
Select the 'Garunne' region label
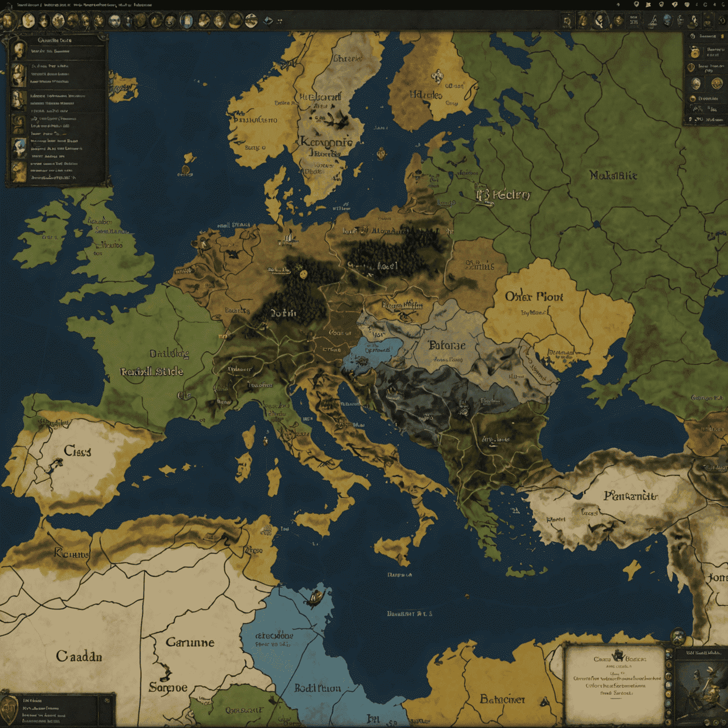pos(190,642)
